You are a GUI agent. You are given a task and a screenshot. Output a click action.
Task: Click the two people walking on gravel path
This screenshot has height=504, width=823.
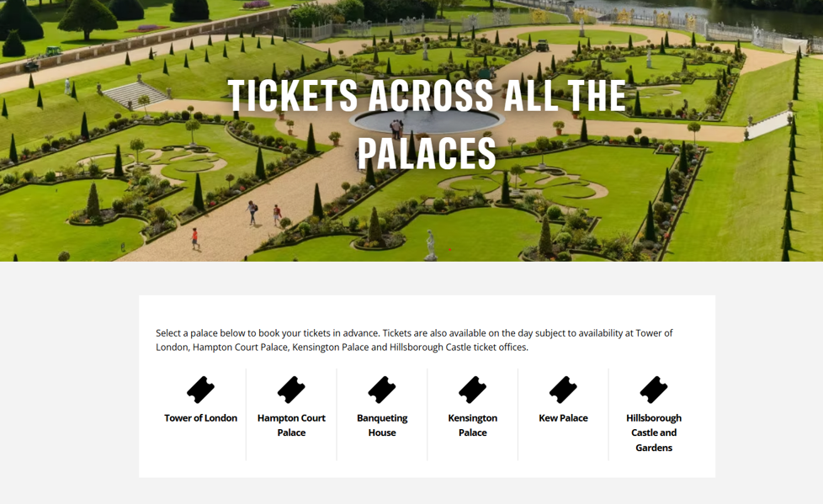(264, 214)
